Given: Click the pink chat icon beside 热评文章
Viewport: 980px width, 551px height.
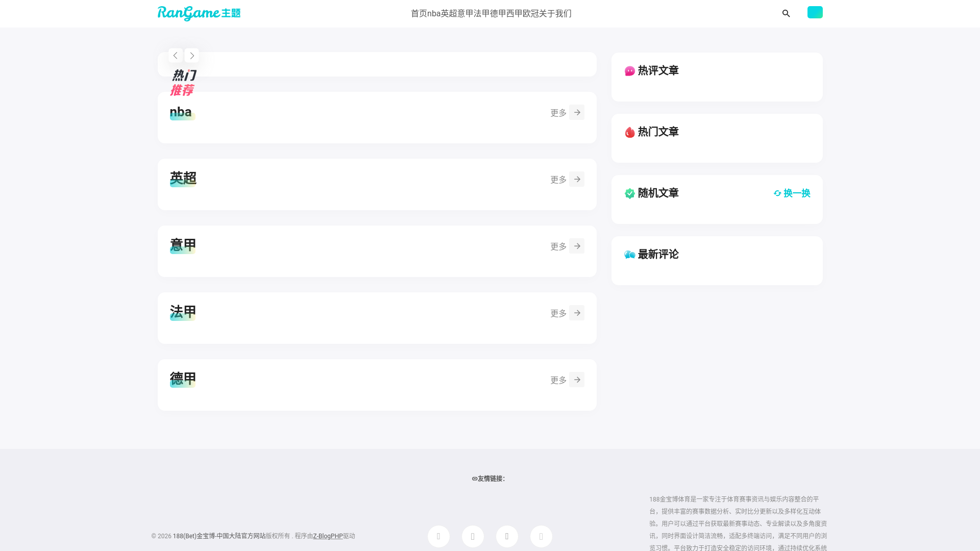Looking at the screenshot, I should (x=630, y=71).
